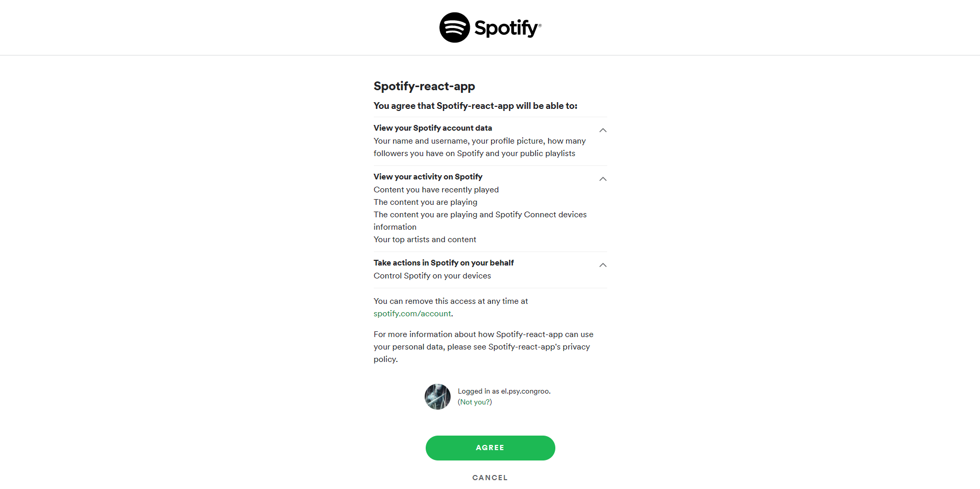Collapse the View your Spotify account data section

(603, 130)
